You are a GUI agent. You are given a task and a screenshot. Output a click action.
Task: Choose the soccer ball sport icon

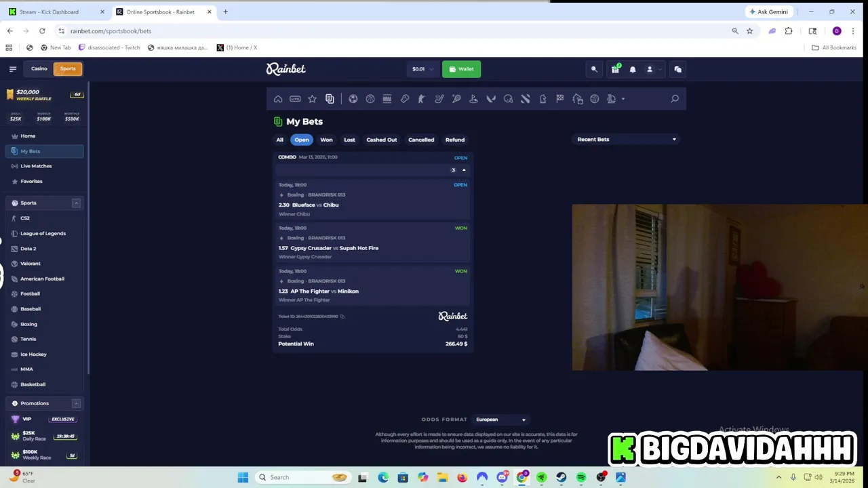pyautogui.click(x=353, y=99)
